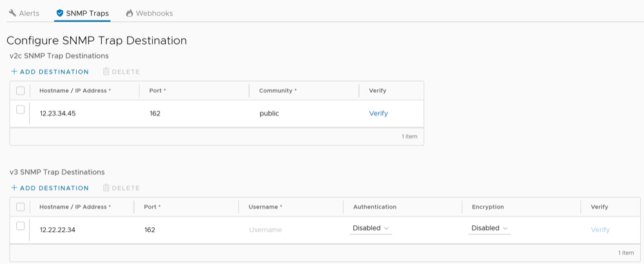644x264 pixels.
Task: Open the Encryption dropdown
Action: pos(489,229)
